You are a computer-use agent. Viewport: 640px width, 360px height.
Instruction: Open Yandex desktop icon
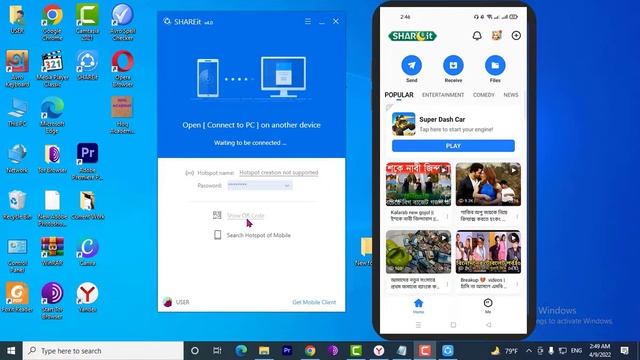(87, 298)
